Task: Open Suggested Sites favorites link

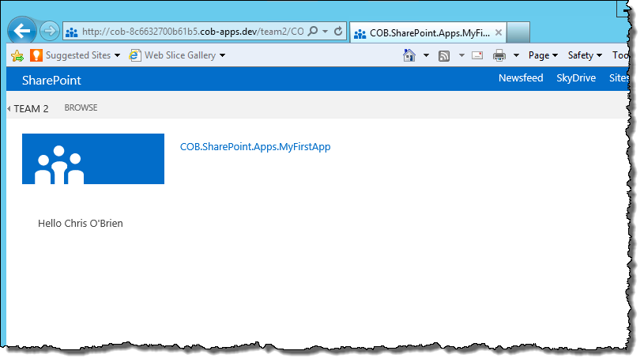Action: (78, 55)
